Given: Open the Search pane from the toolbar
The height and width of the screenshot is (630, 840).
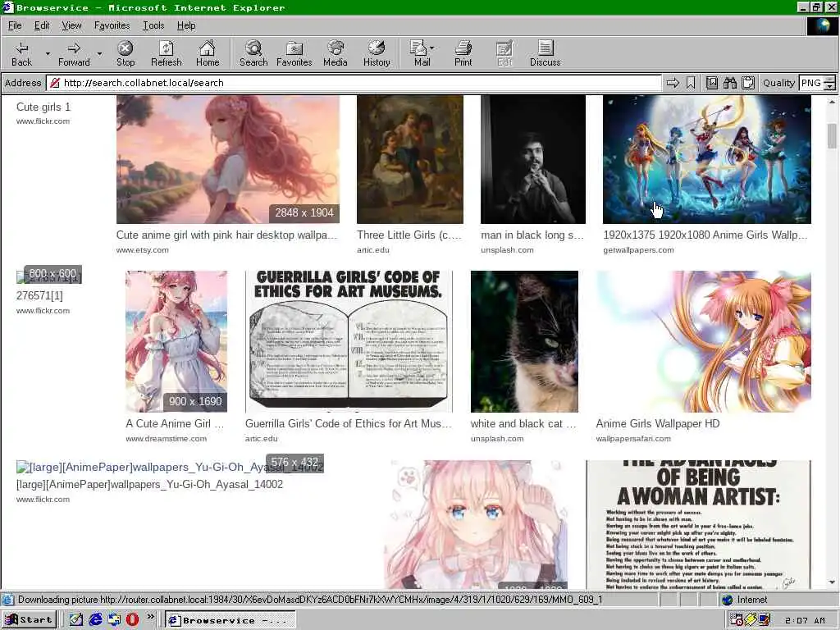Looking at the screenshot, I should coord(253,53).
